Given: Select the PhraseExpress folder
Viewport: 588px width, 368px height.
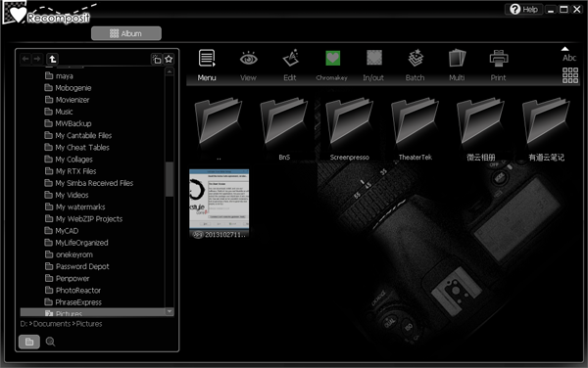Looking at the screenshot, I should click(x=73, y=302).
